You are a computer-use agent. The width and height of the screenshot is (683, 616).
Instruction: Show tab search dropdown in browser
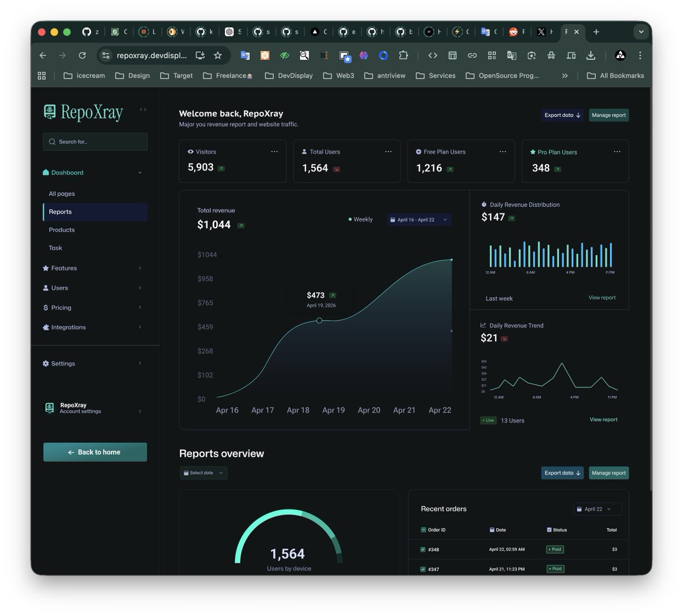click(641, 32)
